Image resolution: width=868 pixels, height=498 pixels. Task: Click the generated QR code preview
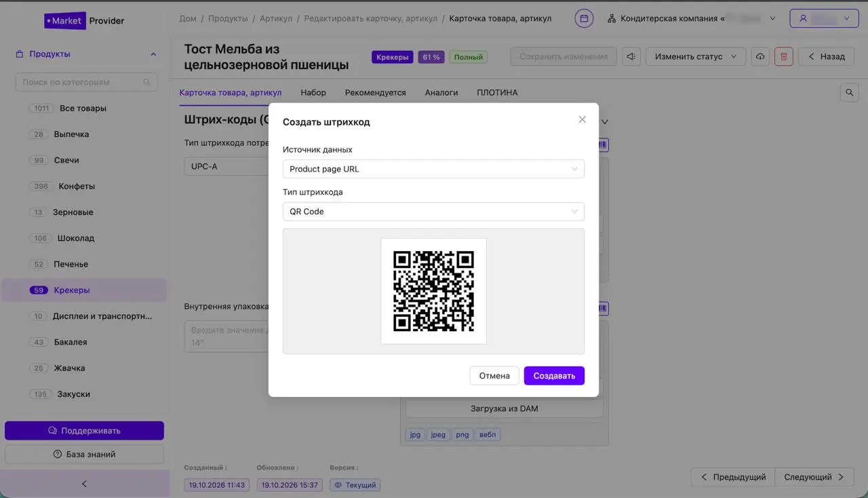pyautogui.click(x=433, y=291)
